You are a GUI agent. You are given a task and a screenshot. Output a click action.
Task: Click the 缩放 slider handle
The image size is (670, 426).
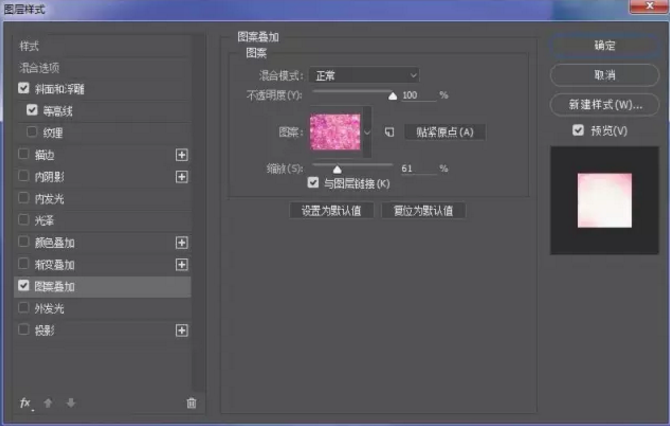pyautogui.click(x=337, y=170)
